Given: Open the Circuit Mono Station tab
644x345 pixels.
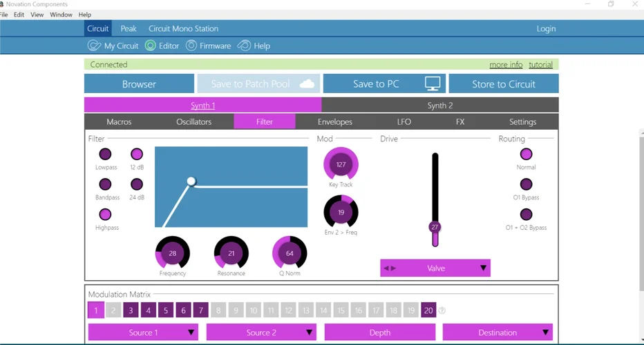Looking at the screenshot, I should pyautogui.click(x=184, y=29).
